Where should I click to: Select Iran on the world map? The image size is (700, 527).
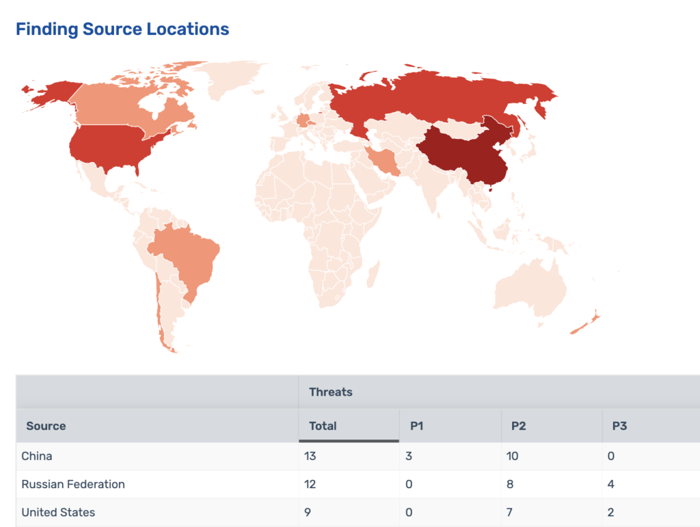[384, 162]
